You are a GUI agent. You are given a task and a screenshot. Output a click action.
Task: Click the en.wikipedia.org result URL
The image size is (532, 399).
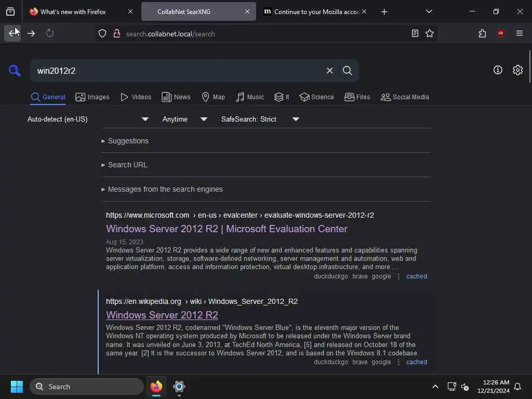(202, 301)
